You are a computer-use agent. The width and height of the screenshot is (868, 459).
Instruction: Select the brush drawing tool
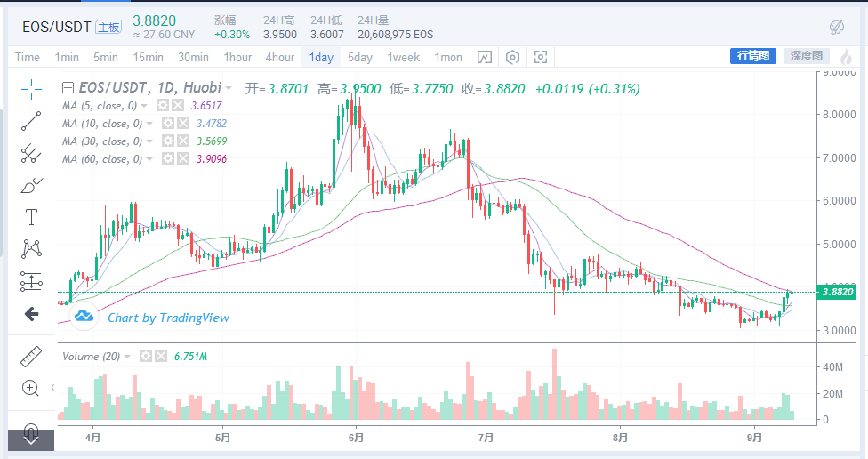pyautogui.click(x=31, y=186)
